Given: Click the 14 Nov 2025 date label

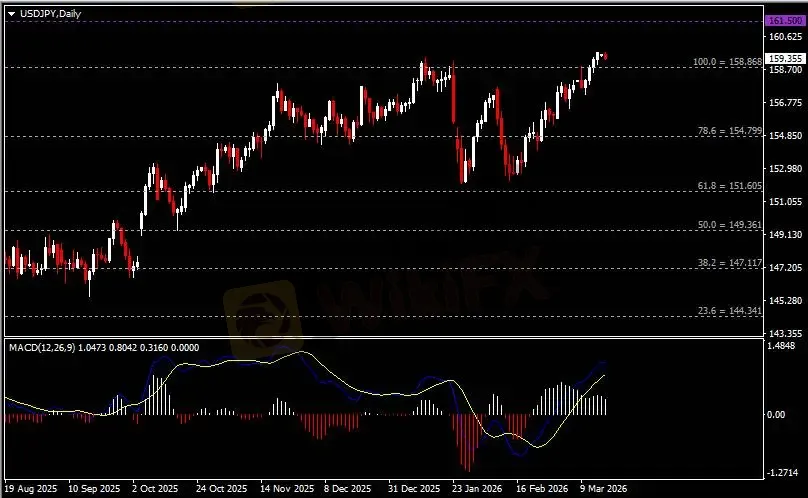Looking at the screenshot, I should (287, 488).
